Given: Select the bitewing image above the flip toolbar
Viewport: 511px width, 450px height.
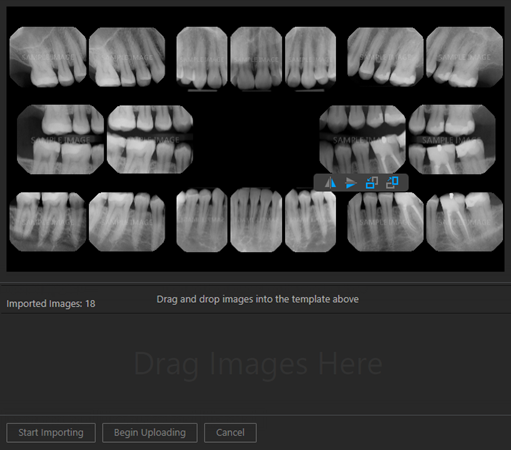Looking at the screenshot, I should click(362, 139).
